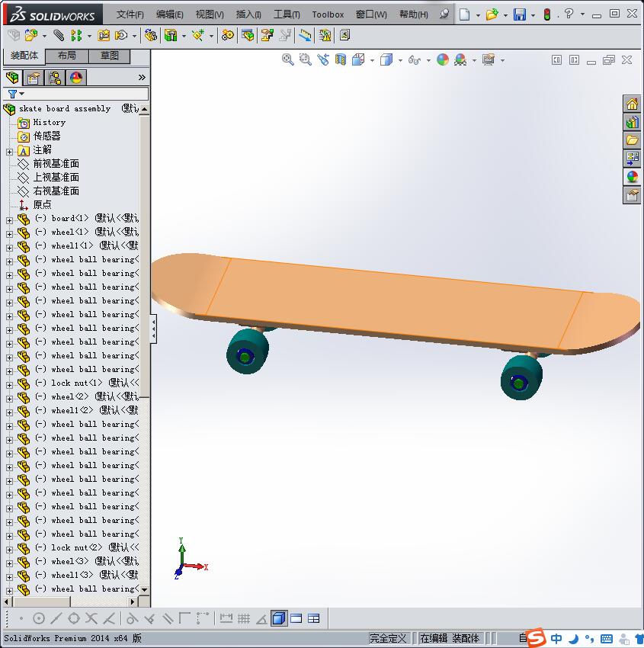Open the Display Style dropdown arrow

tap(400, 60)
